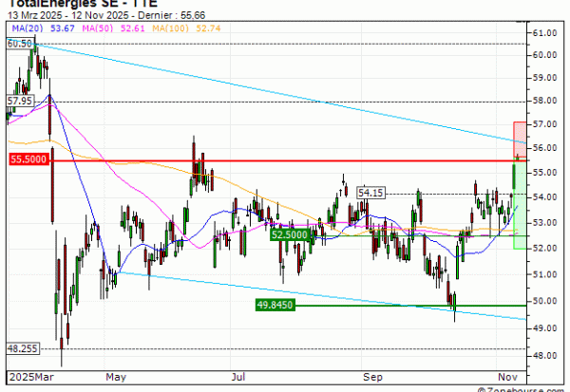Click the 59.00 y-axis tick label

click(544, 78)
